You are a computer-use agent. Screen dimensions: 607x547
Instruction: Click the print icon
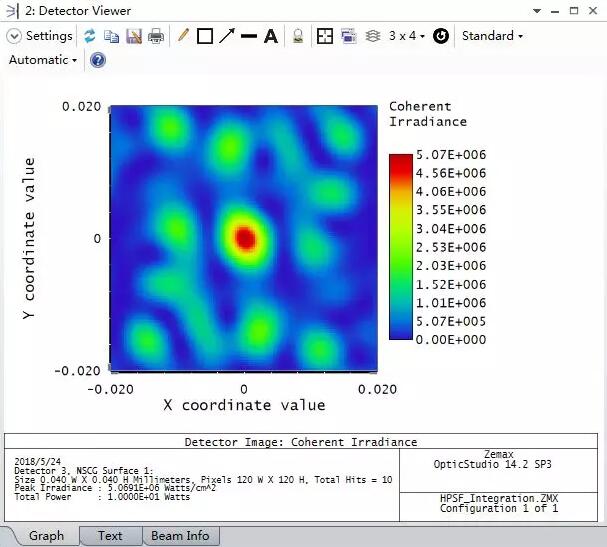click(156, 36)
